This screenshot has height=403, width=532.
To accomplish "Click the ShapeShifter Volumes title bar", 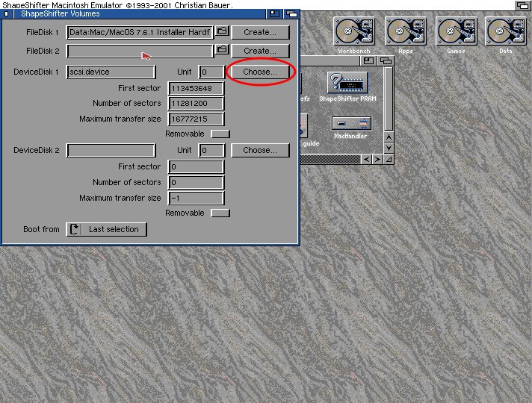I will tap(140, 14).
